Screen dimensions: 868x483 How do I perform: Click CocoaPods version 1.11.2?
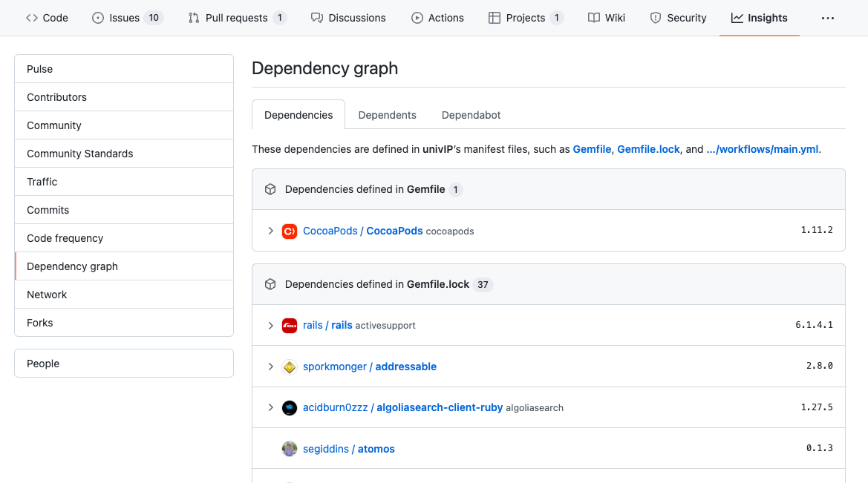pos(817,229)
